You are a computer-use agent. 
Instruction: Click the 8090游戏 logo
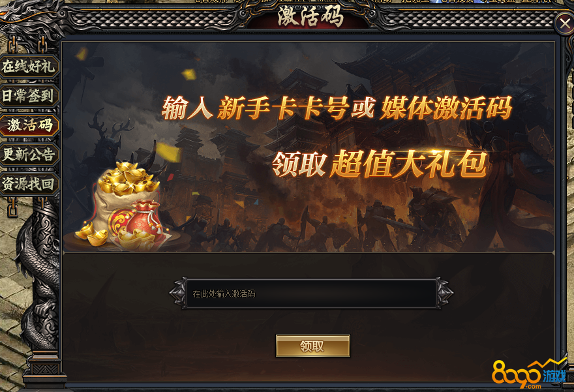pos(529,374)
